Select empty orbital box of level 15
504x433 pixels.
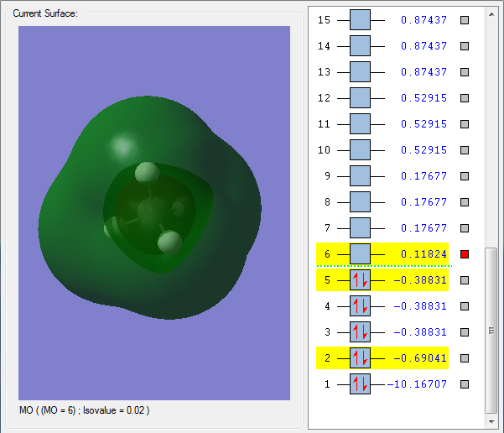pyautogui.click(x=360, y=20)
